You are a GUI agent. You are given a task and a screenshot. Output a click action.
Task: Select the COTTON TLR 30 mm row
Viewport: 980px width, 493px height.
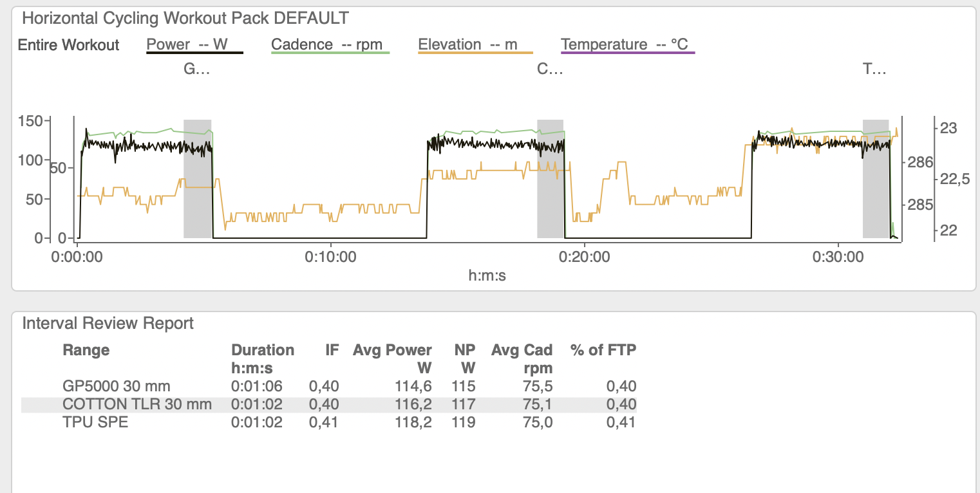click(x=329, y=405)
